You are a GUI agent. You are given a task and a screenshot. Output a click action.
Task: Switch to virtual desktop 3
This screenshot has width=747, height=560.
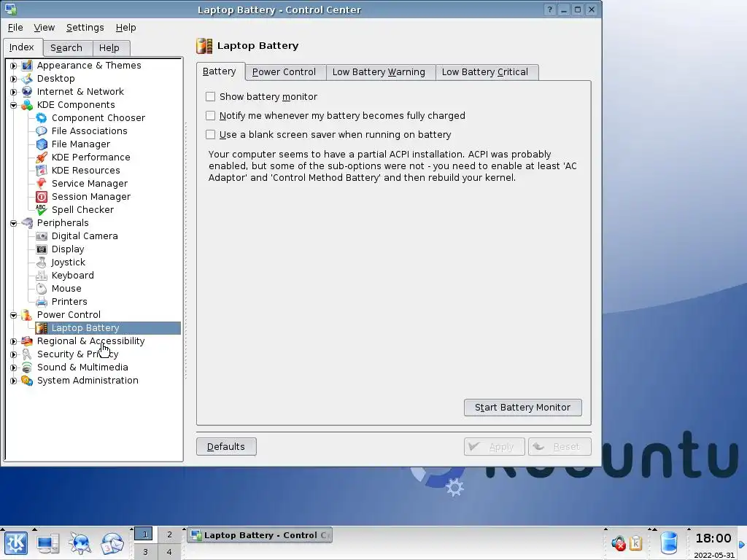tap(145, 552)
